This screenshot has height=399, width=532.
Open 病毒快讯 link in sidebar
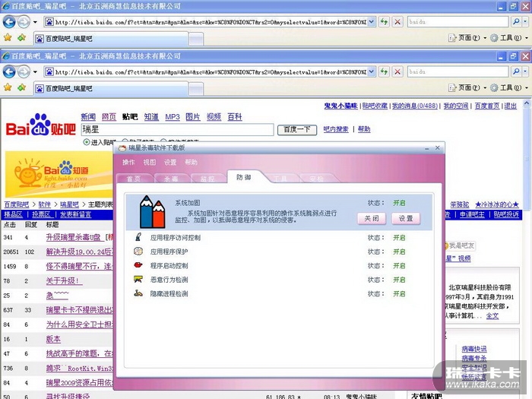[474, 349]
